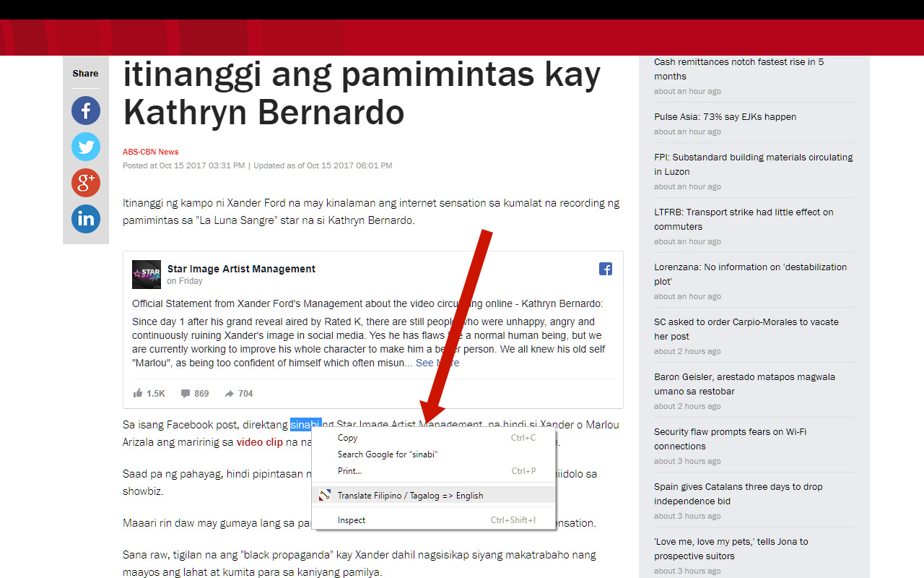Print the page via the context menu
Viewport: 924px width, 578px height.
(x=349, y=470)
